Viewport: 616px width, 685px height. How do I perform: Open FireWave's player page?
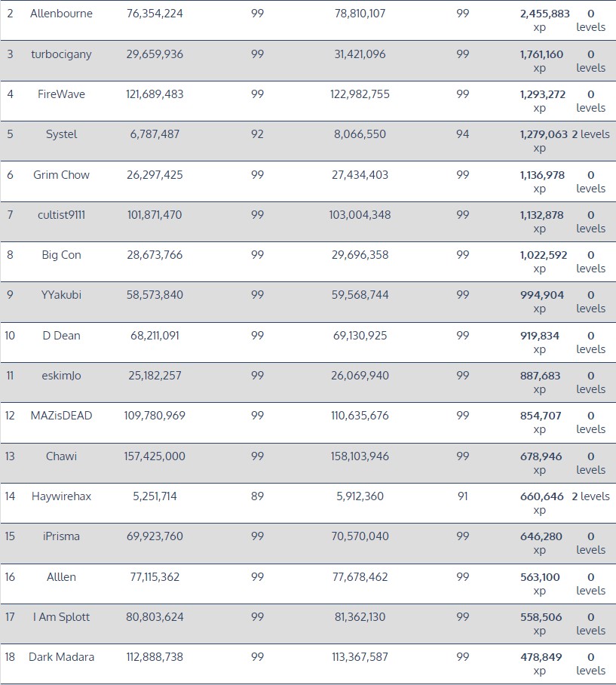tap(61, 94)
